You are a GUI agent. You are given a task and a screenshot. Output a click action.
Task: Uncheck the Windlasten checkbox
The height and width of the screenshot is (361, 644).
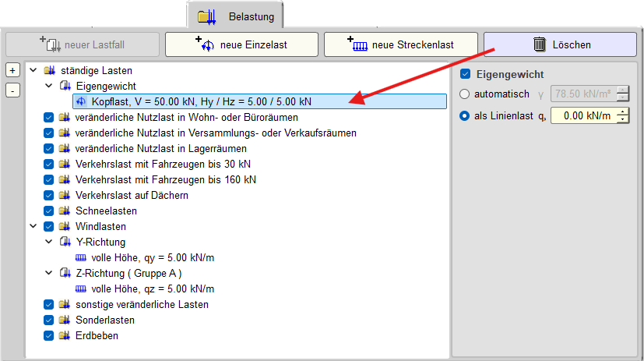point(49,226)
